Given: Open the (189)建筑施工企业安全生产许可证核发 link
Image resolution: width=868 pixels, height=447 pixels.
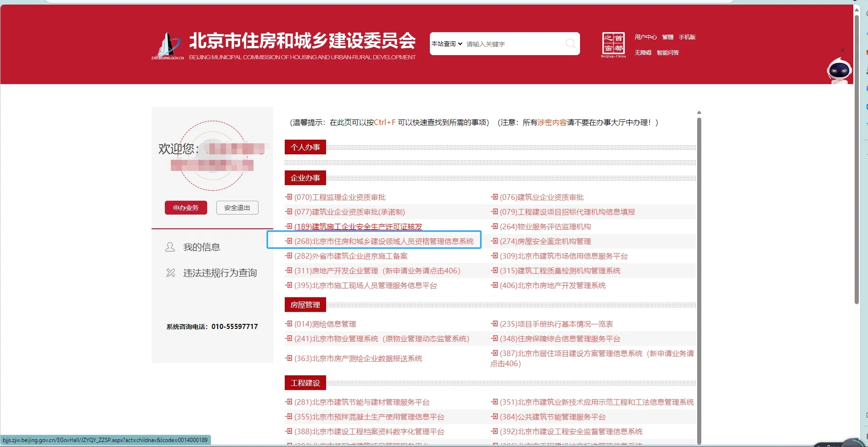Looking at the screenshot, I should point(358,226).
